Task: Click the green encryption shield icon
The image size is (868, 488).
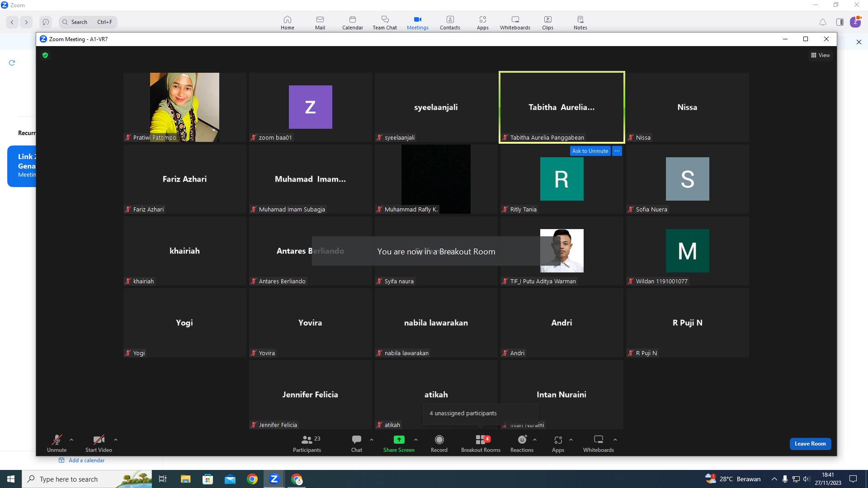Action: 45,55
